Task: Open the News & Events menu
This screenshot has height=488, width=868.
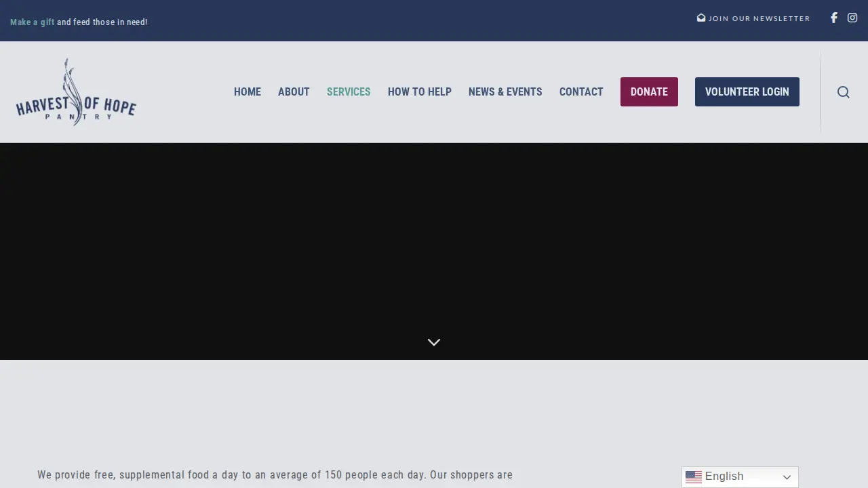Action: click(505, 91)
